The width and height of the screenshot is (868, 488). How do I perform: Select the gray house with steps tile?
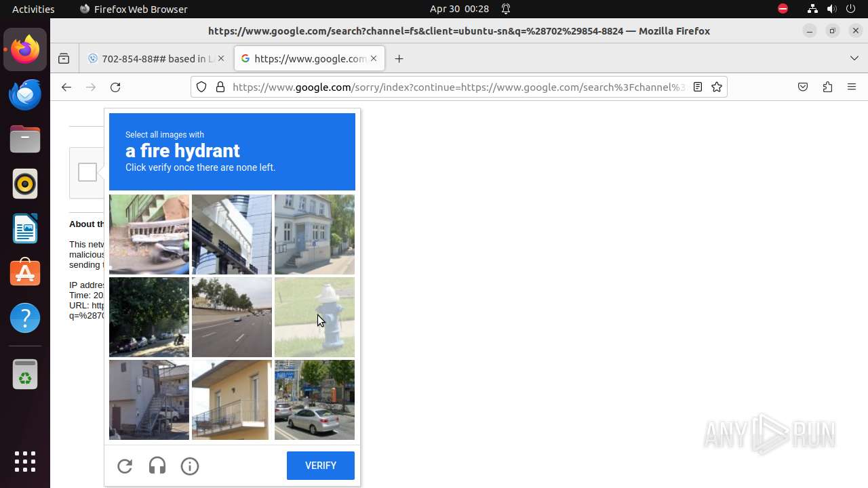click(x=315, y=235)
